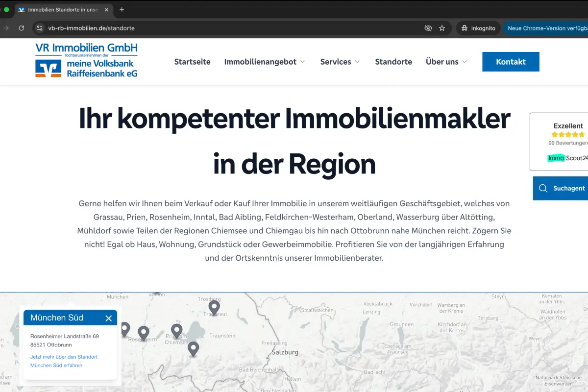Image resolution: width=588 pixels, height=392 pixels.
Task: Open the Über uns menu item
Action: point(442,62)
